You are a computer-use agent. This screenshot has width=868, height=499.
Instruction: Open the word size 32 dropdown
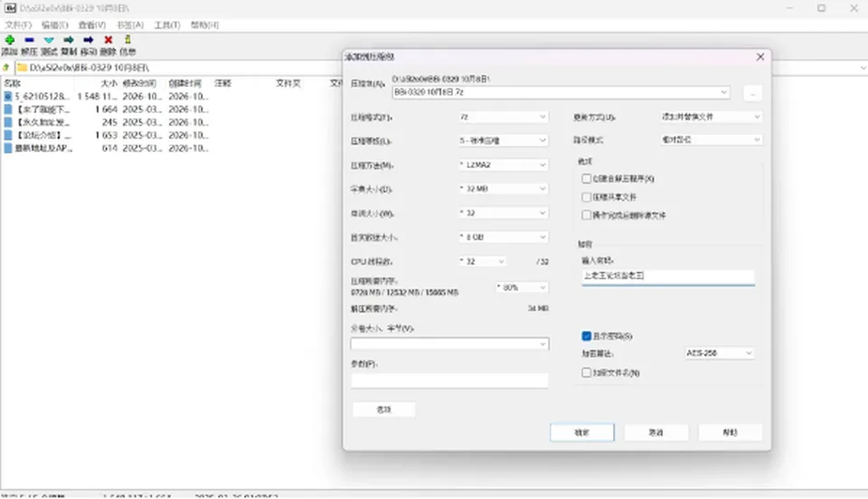click(x=504, y=213)
